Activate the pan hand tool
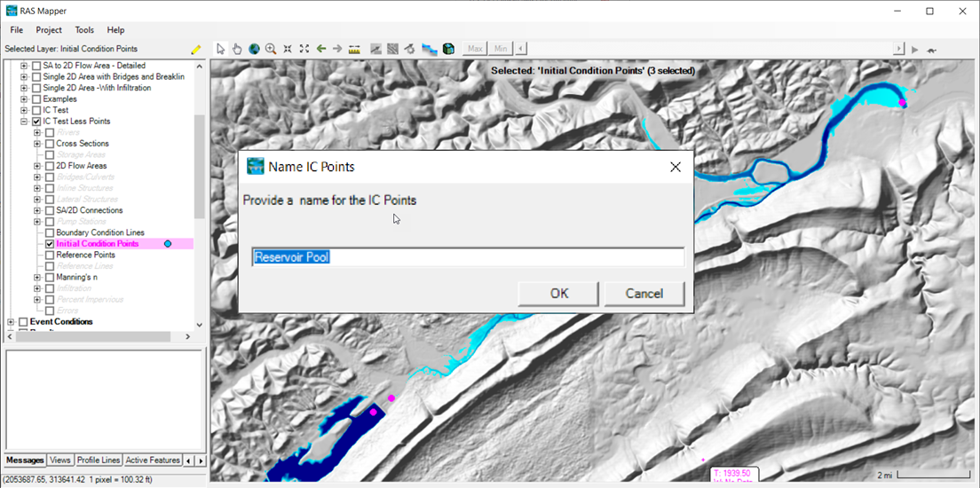Screen dimensions: 980x488 pos(237,49)
